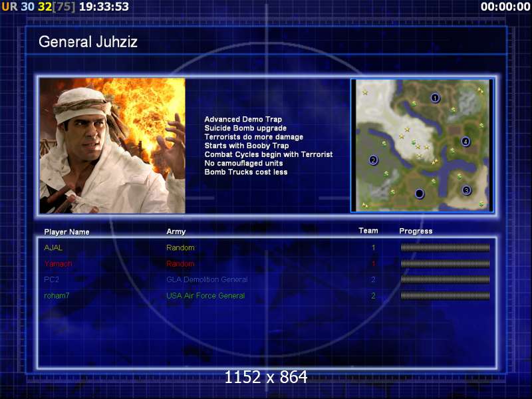The image size is (532, 399).
Task: Click 'USA Air Force General' army entry
Action: click(205, 295)
